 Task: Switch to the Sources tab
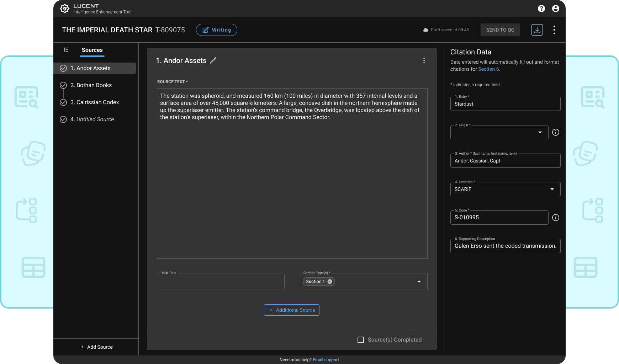pyautogui.click(x=92, y=50)
